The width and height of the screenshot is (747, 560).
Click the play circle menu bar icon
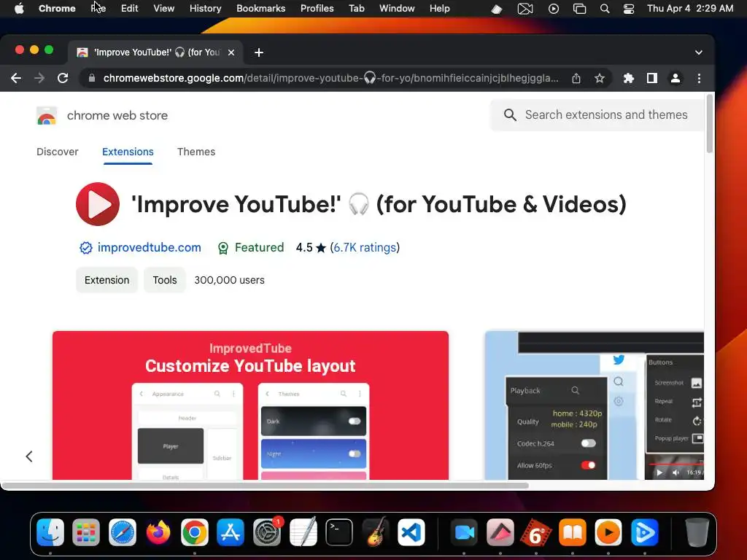(x=554, y=8)
